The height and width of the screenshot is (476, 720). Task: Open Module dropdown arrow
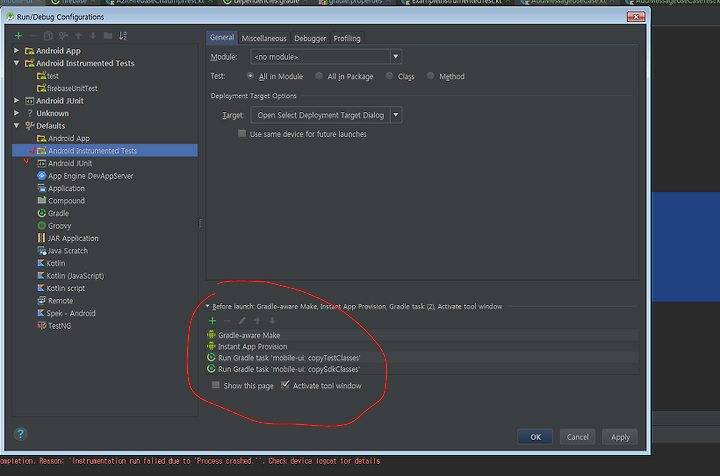(x=396, y=57)
